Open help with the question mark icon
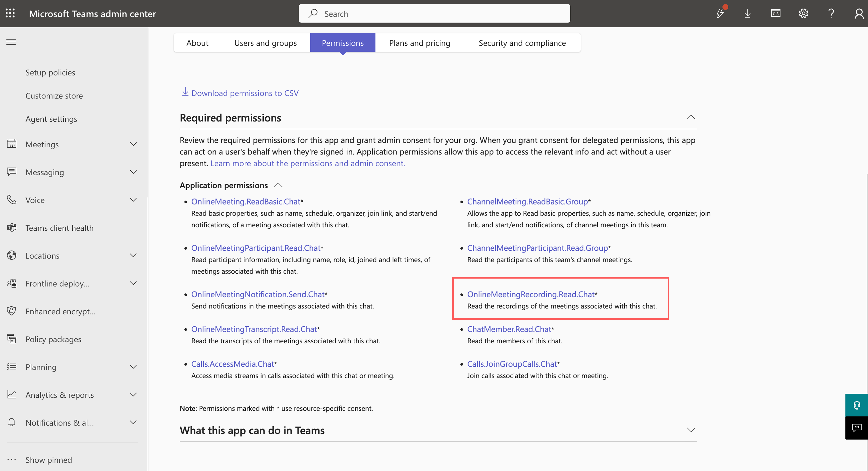 831,14
